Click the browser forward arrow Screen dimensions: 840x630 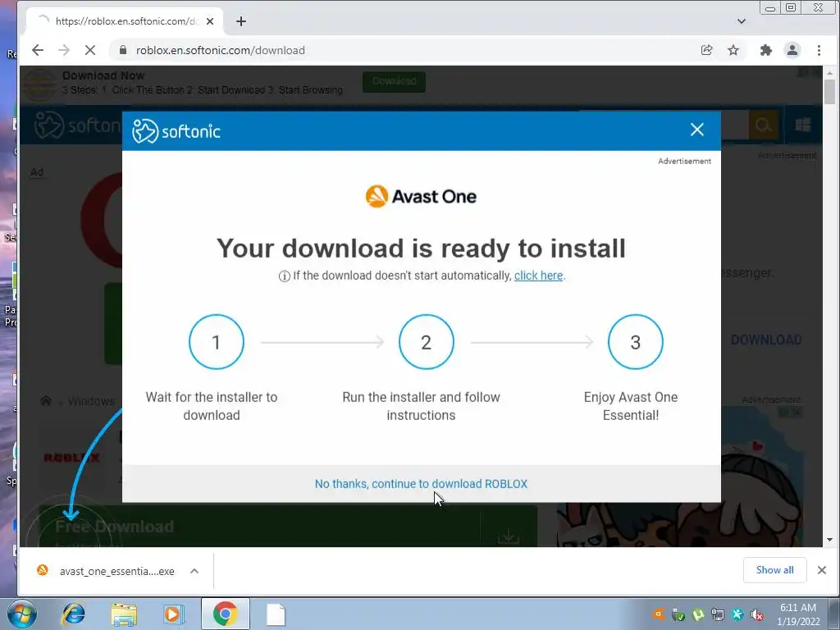click(64, 50)
